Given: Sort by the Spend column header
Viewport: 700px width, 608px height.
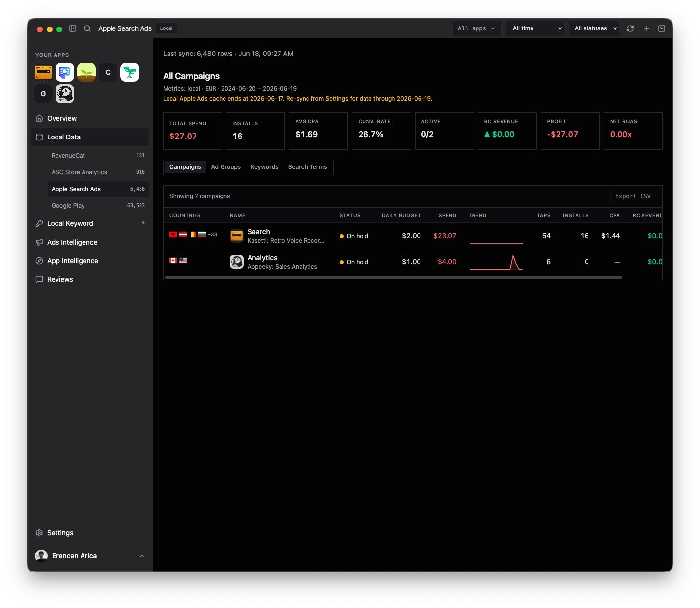Looking at the screenshot, I should [448, 216].
